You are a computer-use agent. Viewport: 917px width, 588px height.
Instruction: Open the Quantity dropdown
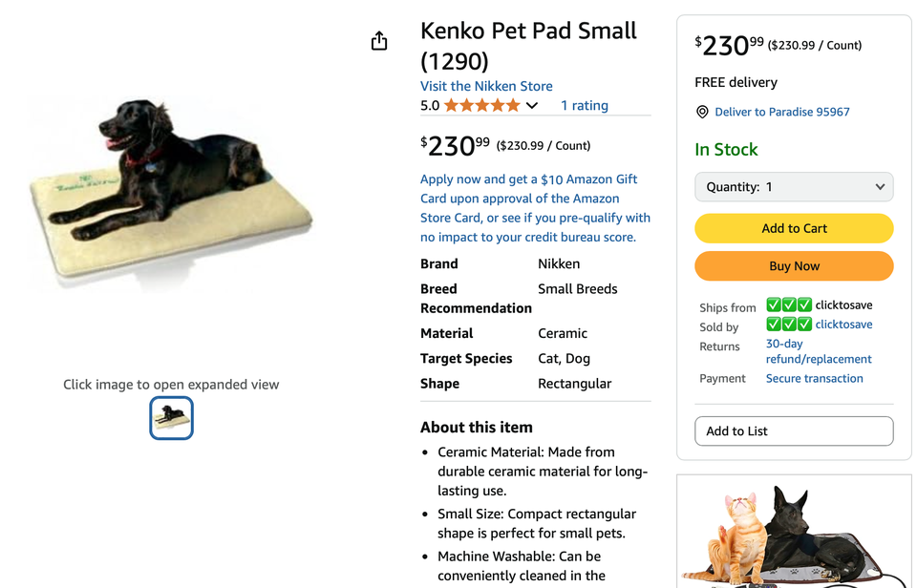tap(794, 187)
